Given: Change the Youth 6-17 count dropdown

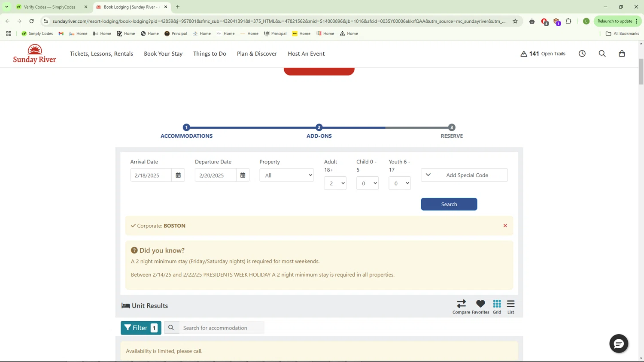Looking at the screenshot, I should 399,183.
